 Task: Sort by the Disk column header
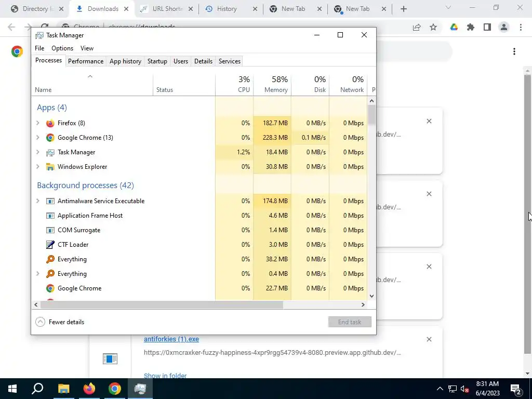pos(310,84)
